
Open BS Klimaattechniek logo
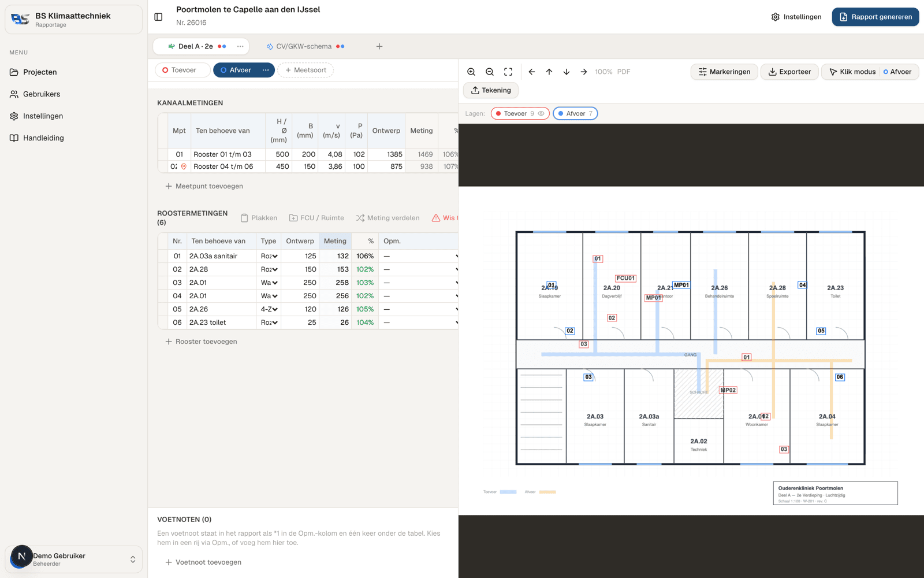coord(20,19)
